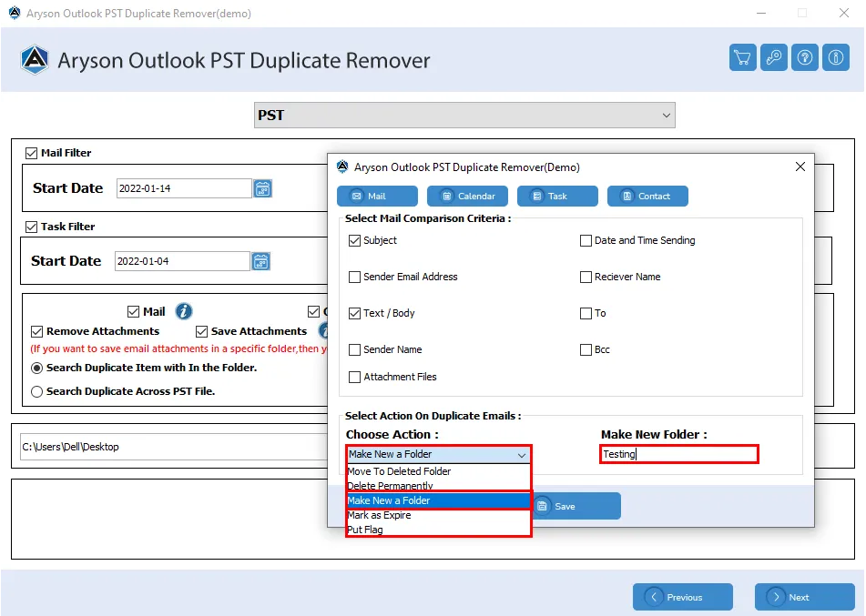The height and width of the screenshot is (616, 866).
Task: Check the Sender Email Address checkbox
Action: click(354, 278)
